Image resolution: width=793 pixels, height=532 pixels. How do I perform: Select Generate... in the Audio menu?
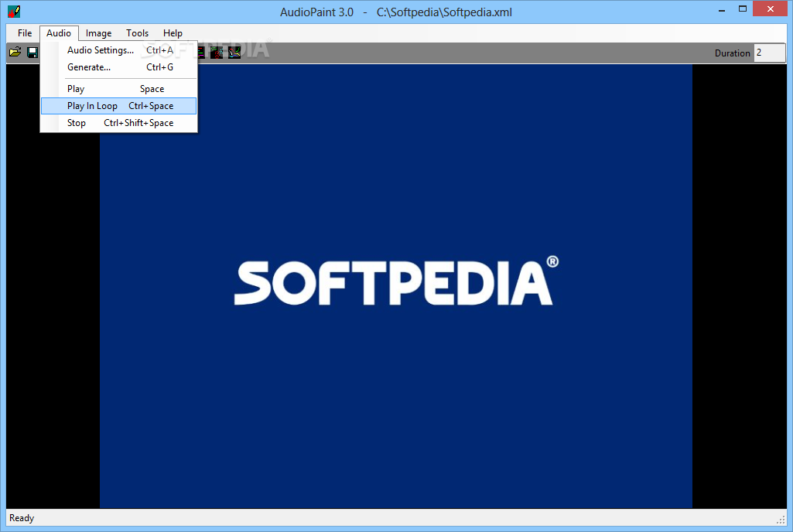[x=119, y=67]
